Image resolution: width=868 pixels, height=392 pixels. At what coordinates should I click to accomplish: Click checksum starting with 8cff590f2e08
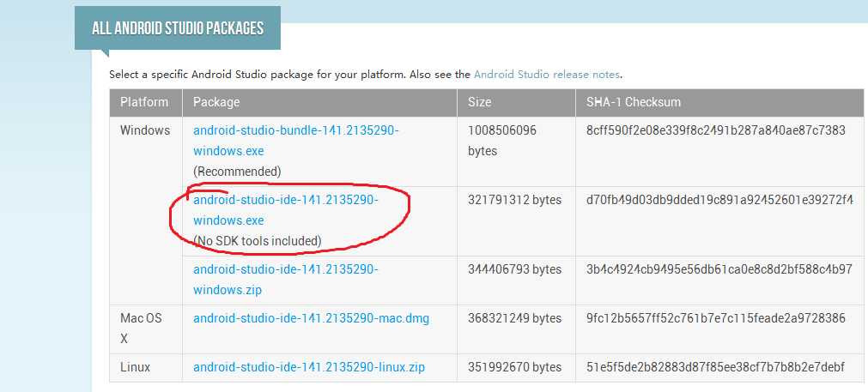[x=716, y=130]
